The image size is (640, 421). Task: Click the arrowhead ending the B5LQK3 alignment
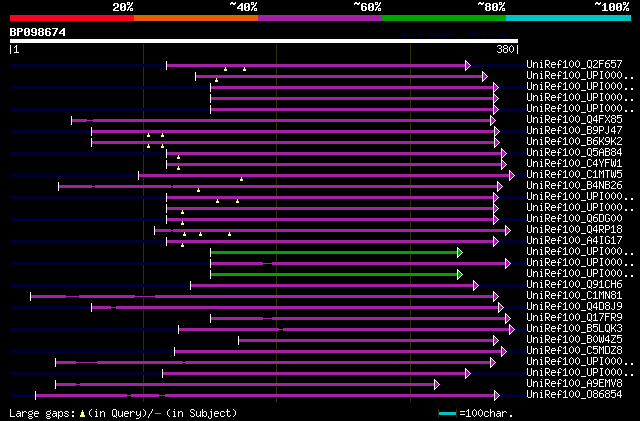tap(512, 330)
